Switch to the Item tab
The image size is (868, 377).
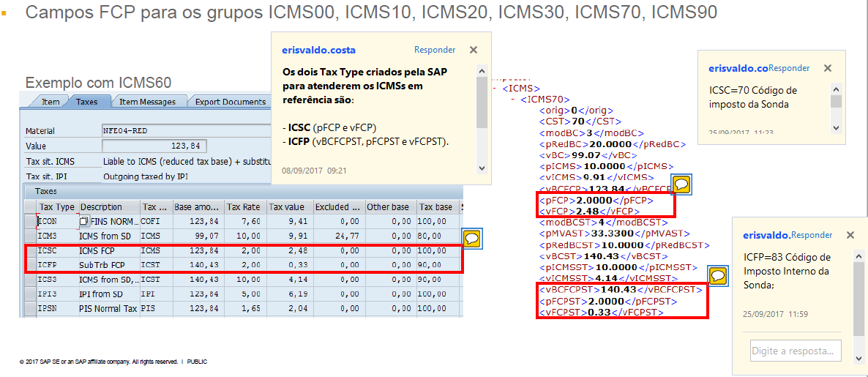48,102
